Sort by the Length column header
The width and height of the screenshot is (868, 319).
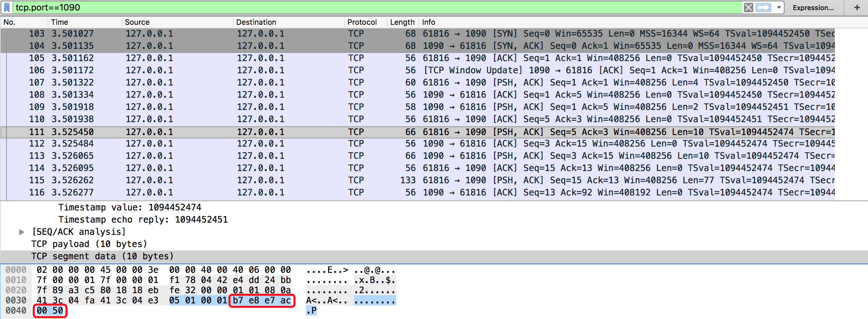pyautogui.click(x=402, y=22)
